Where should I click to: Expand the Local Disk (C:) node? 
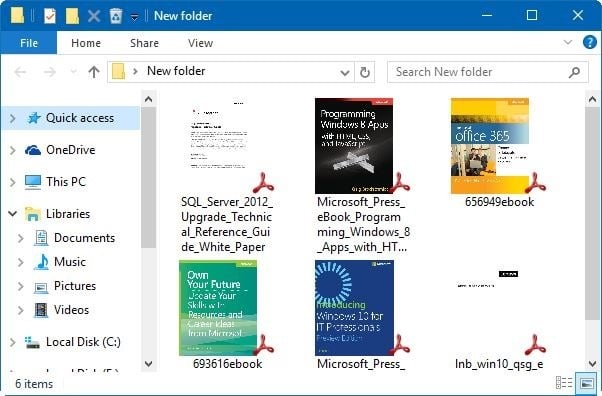pos(13,342)
